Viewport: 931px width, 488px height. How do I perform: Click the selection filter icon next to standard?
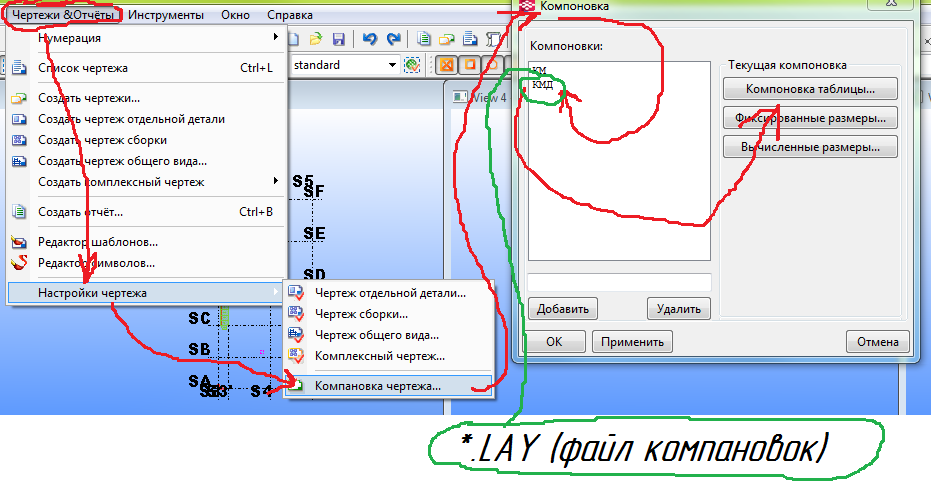[412, 65]
